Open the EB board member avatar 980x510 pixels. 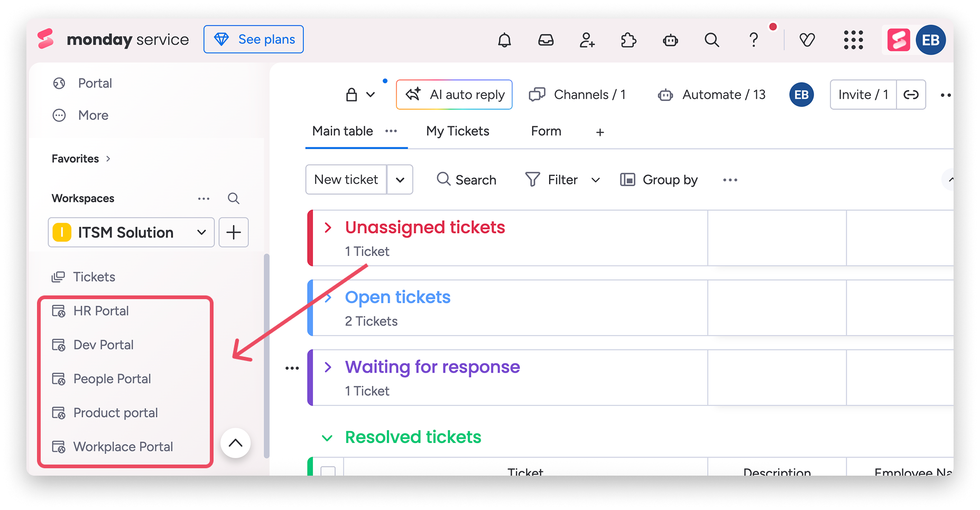pos(801,95)
